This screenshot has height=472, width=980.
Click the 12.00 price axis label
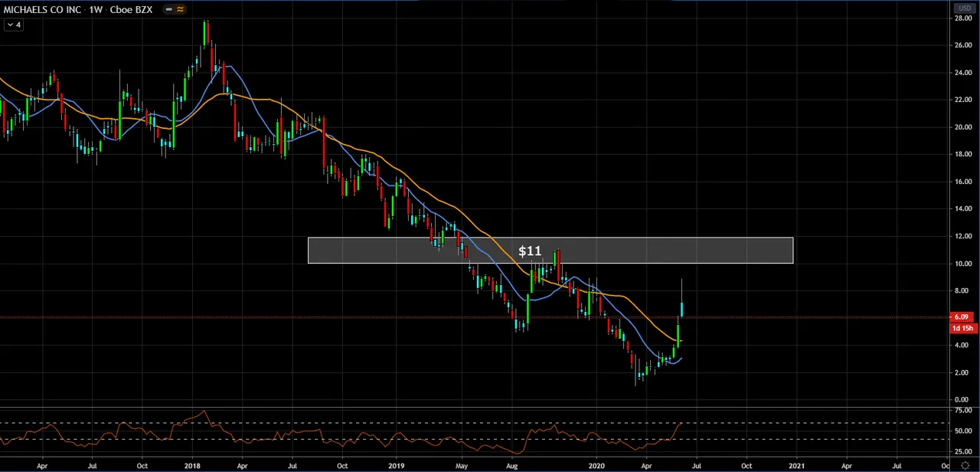[x=963, y=236]
